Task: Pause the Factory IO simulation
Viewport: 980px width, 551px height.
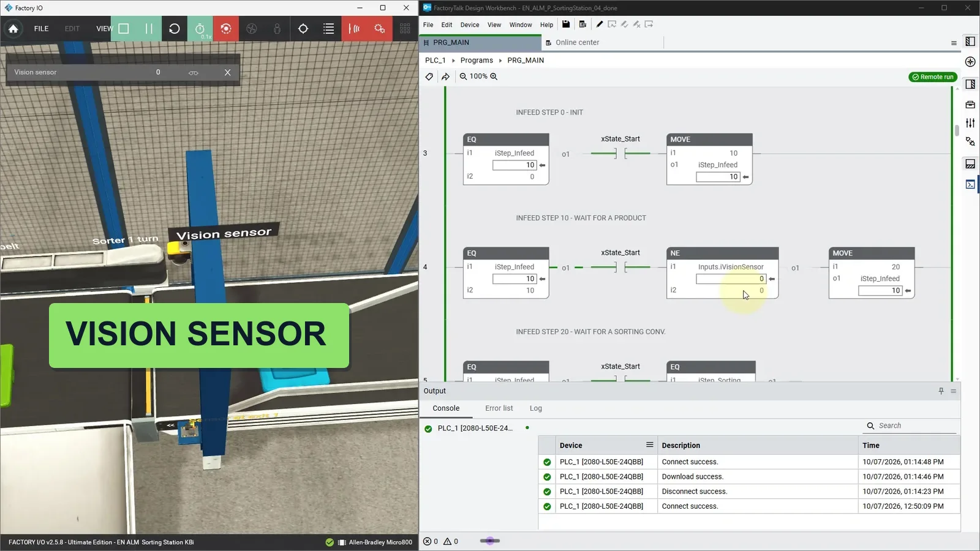Action: click(149, 29)
